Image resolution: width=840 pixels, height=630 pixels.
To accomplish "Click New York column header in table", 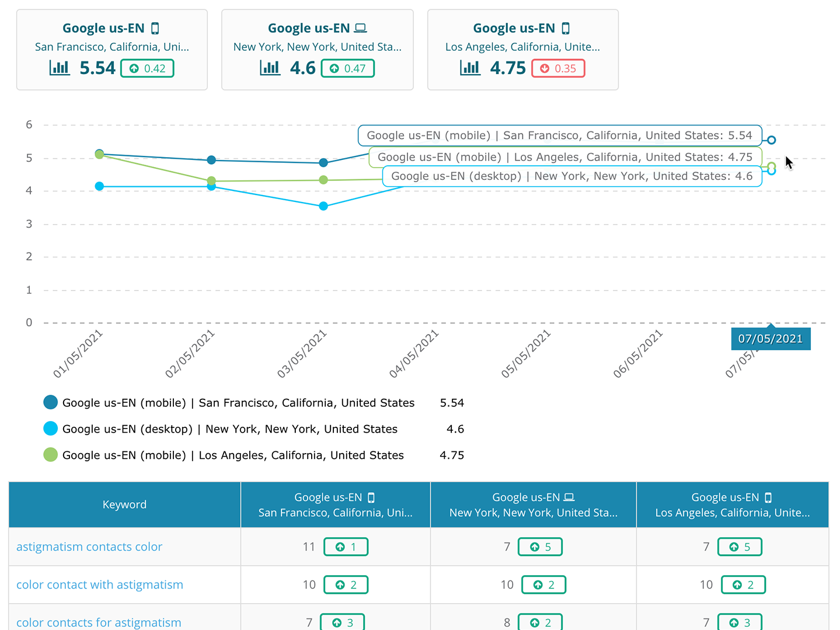I will pyautogui.click(x=533, y=504).
